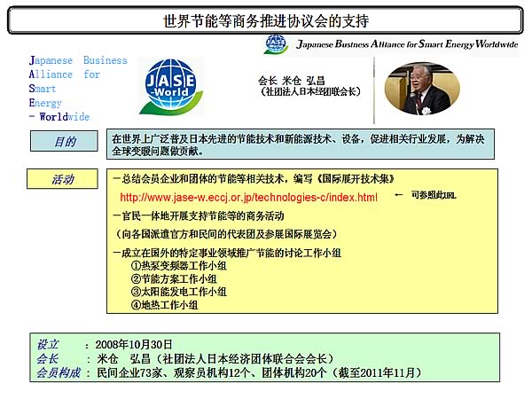Screen dimensions: 532x399
Task: Select item ④地热工作小组
Action: pyautogui.click(x=164, y=305)
